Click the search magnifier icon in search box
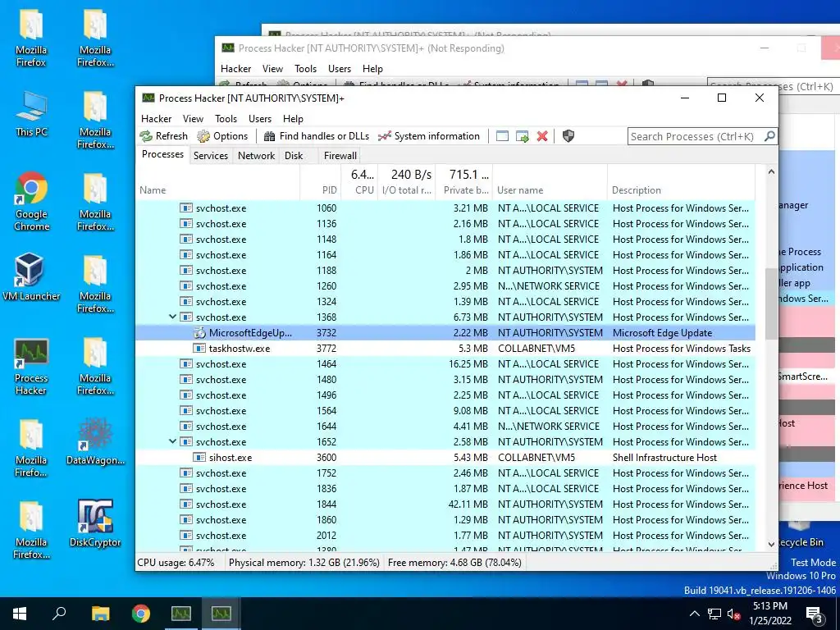 (769, 136)
